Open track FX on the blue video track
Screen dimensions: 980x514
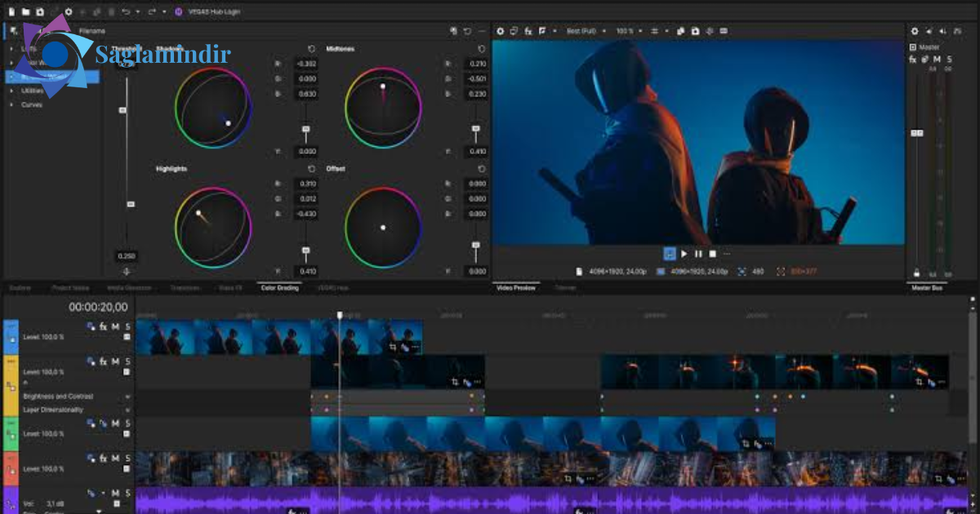[103, 326]
